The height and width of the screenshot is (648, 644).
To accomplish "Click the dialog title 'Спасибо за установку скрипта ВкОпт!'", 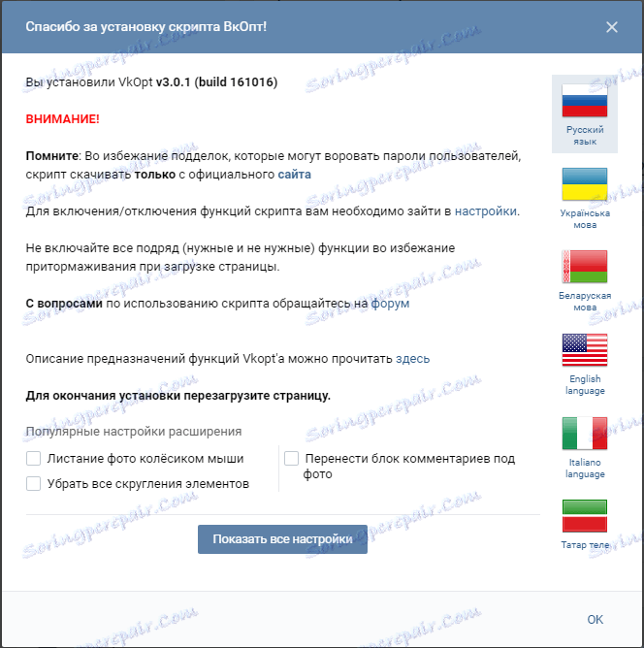I will click(145, 27).
